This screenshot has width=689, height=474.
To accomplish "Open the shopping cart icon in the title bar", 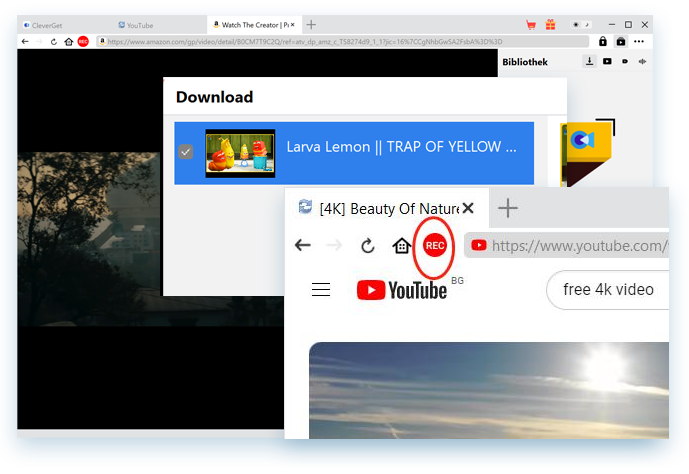I will point(531,25).
